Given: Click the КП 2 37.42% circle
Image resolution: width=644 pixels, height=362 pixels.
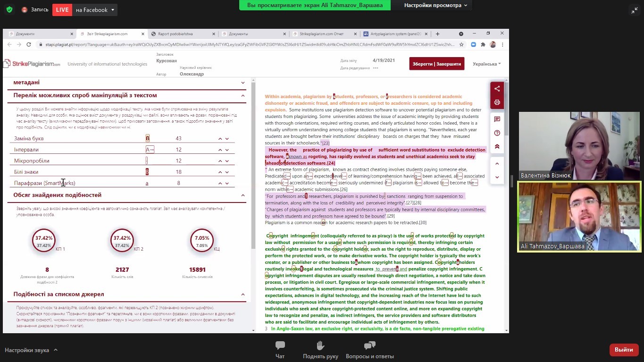Looking at the screenshot, I should [x=122, y=241].
